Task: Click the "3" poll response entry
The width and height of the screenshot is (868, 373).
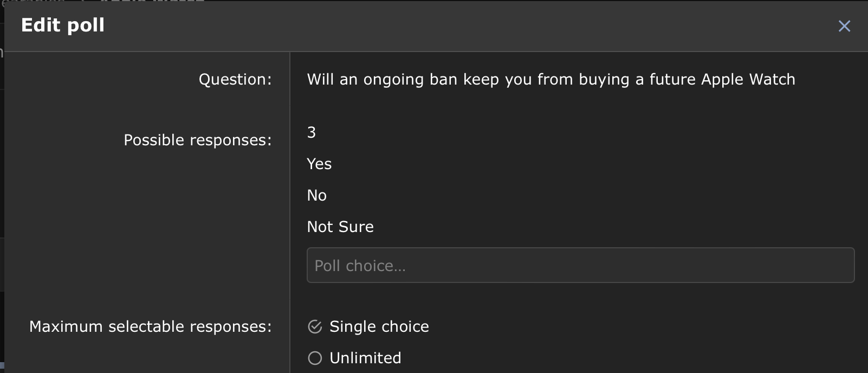Action: coord(312,132)
